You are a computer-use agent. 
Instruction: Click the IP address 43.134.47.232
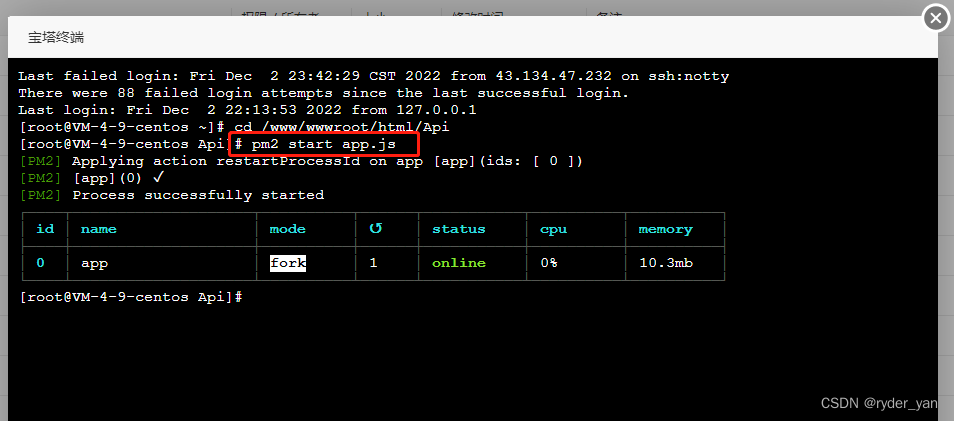553,76
